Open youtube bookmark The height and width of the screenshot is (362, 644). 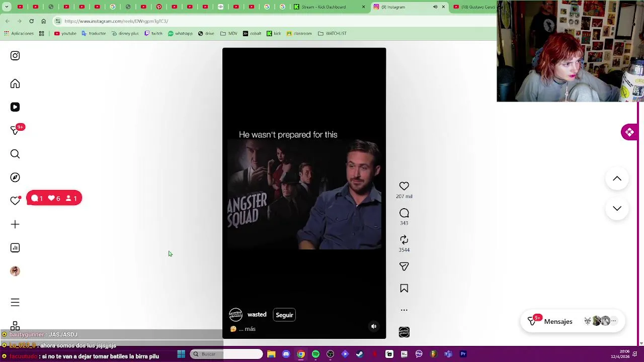65,34
